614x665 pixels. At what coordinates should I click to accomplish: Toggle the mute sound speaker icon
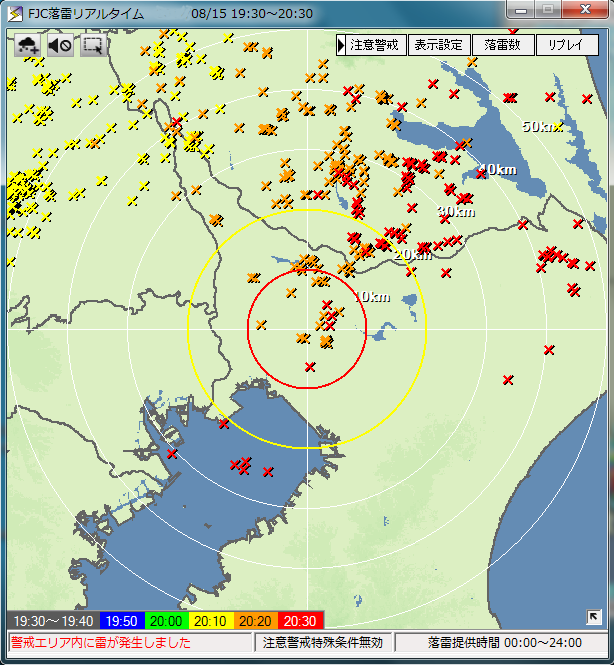(60, 45)
